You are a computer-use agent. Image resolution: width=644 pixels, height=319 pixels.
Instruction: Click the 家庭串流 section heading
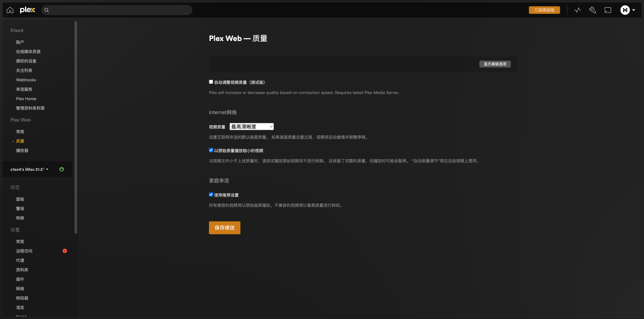coord(219,181)
